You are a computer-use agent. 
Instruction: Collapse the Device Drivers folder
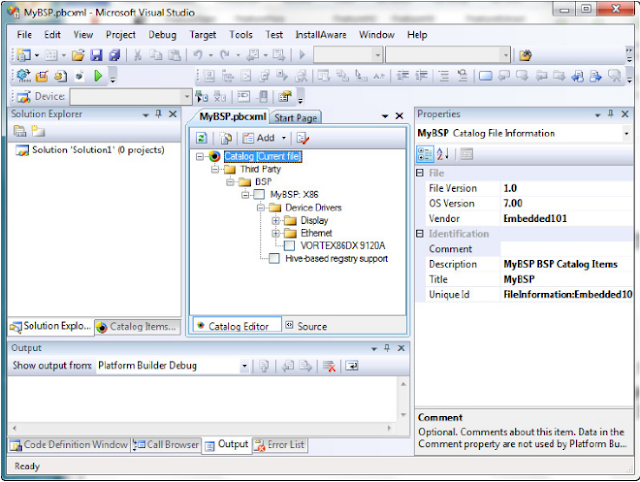coord(260,208)
